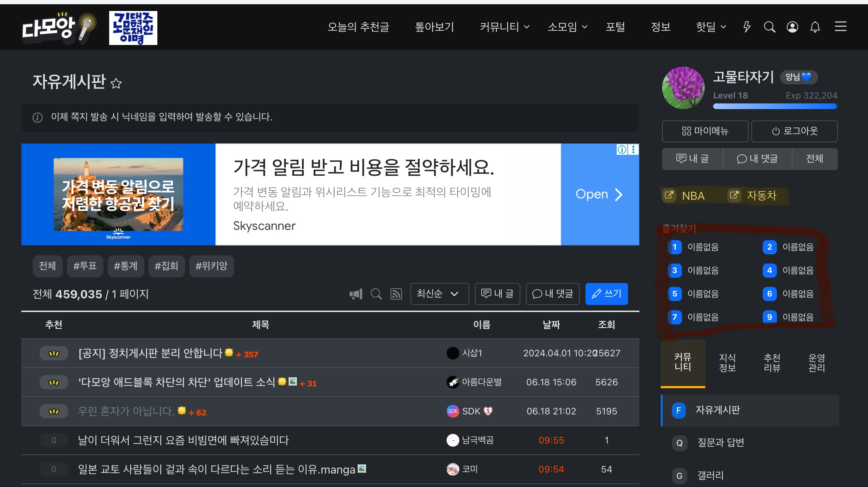Filter posts by #투표 tag
The image size is (868, 487).
[85, 266]
